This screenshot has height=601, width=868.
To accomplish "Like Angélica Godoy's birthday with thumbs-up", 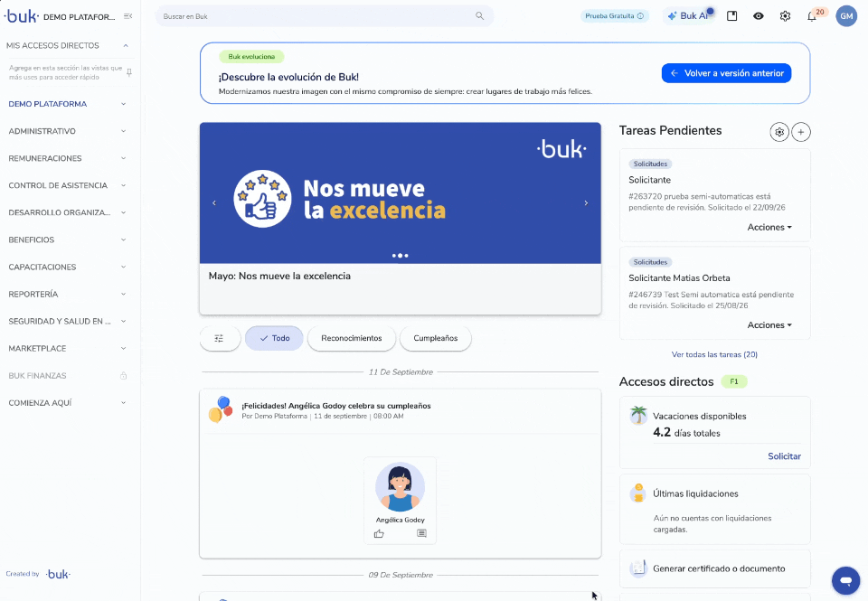I will click(379, 533).
